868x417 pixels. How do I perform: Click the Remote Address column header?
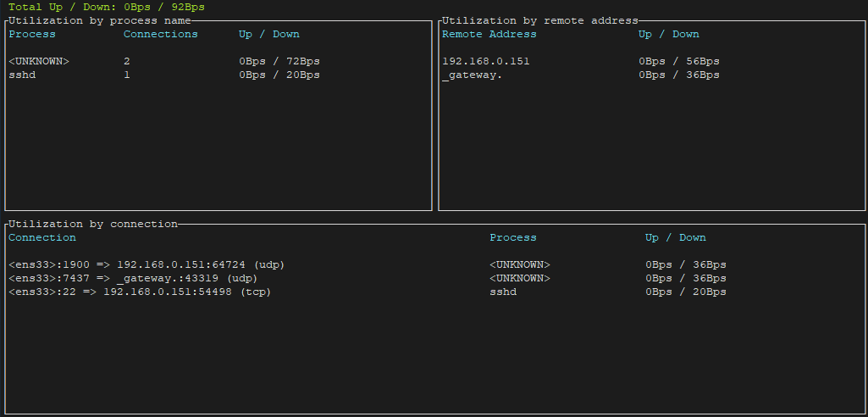click(489, 34)
